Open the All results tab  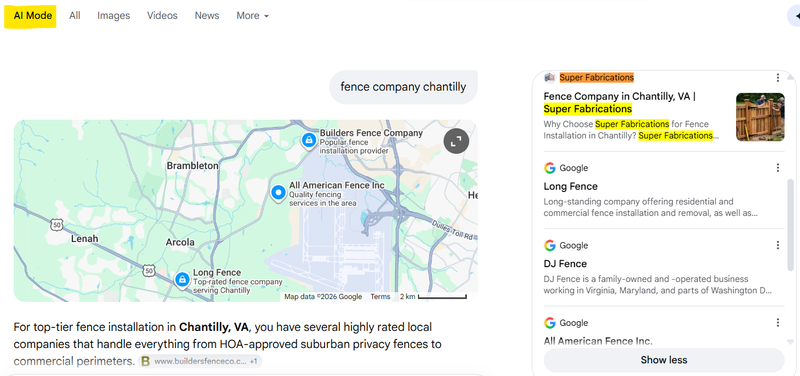[75, 16]
